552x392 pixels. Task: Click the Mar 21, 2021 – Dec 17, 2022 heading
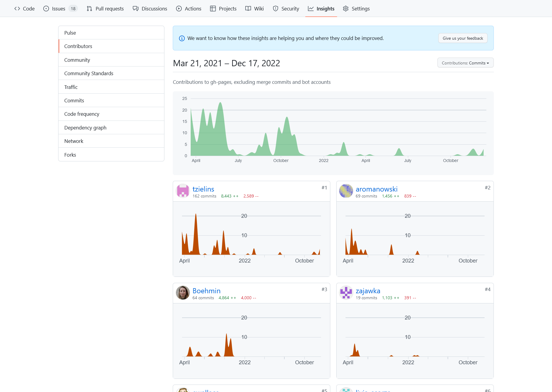click(226, 63)
